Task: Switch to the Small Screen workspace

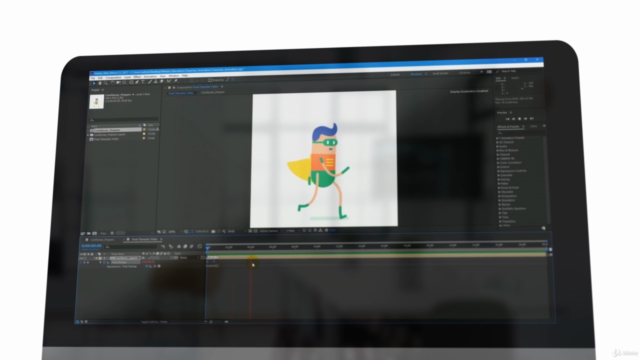Action: pyautogui.click(x=440, y=73)
